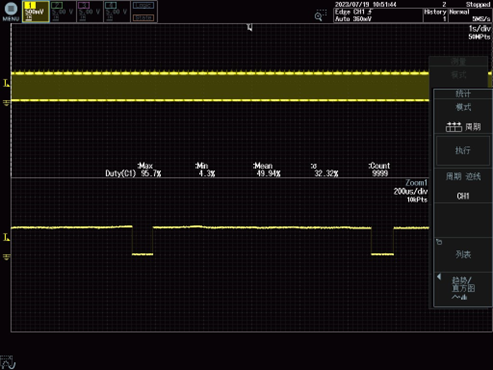Select the 模式 周期 statistics mode option
The height and width of the screenshot is (370, 493).
(463, 117)
